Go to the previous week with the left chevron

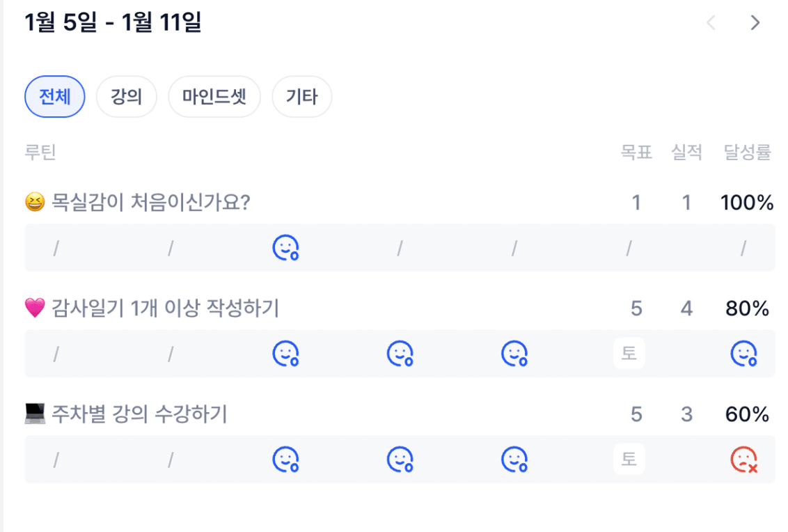[x=711, y=23]
